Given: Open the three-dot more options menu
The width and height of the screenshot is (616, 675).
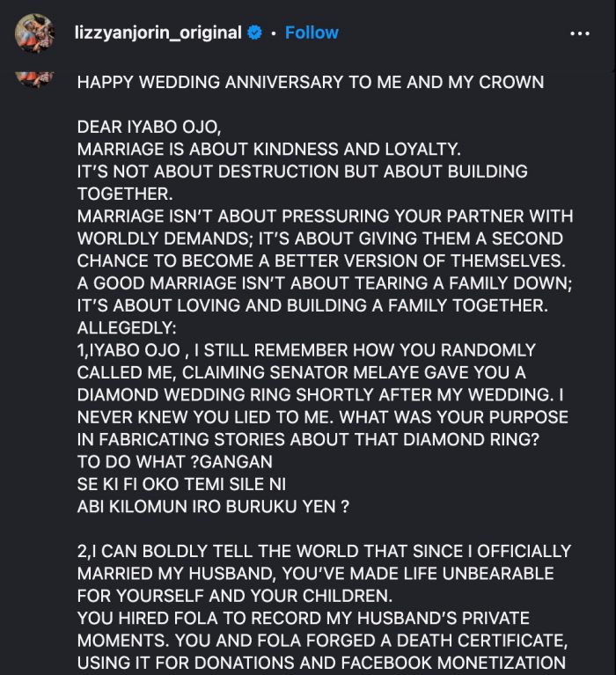Looking at the screenshot, I should 579,33.
